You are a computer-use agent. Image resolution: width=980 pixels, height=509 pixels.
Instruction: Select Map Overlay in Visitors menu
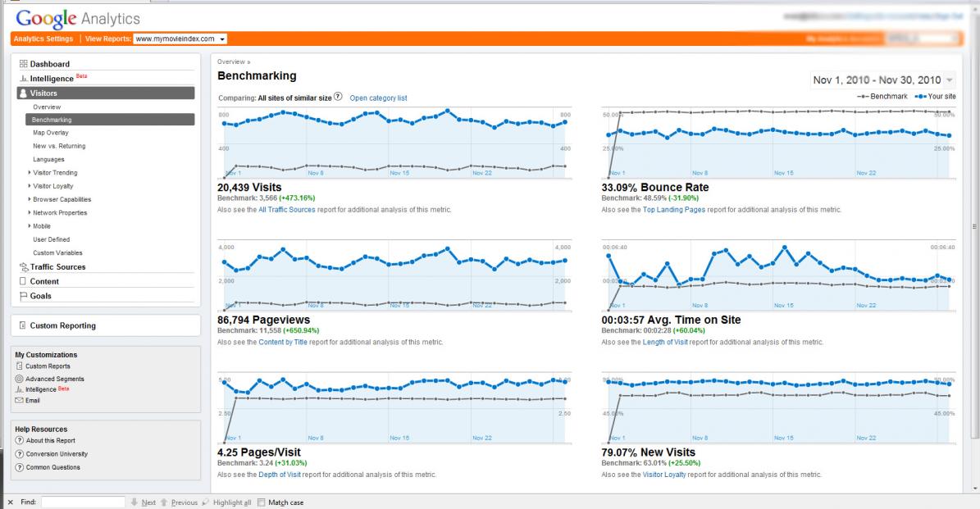51,133
